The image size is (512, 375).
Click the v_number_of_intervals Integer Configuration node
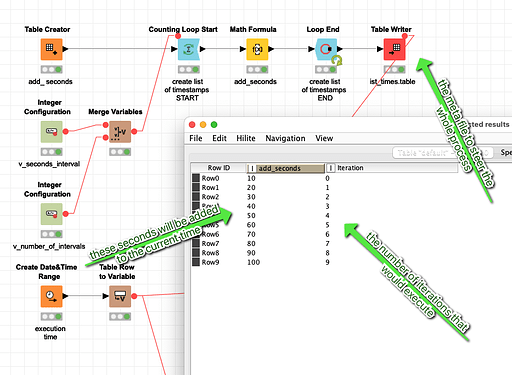51,214
